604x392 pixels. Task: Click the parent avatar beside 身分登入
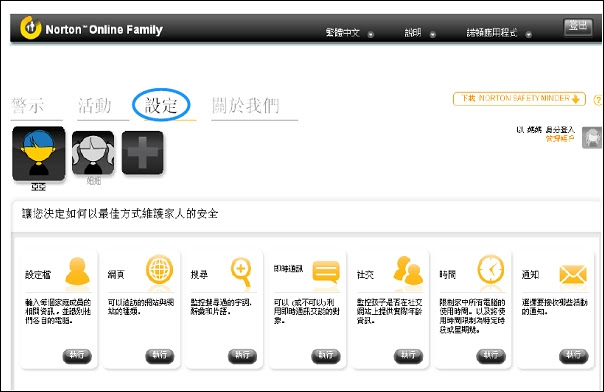click(592, 137)
